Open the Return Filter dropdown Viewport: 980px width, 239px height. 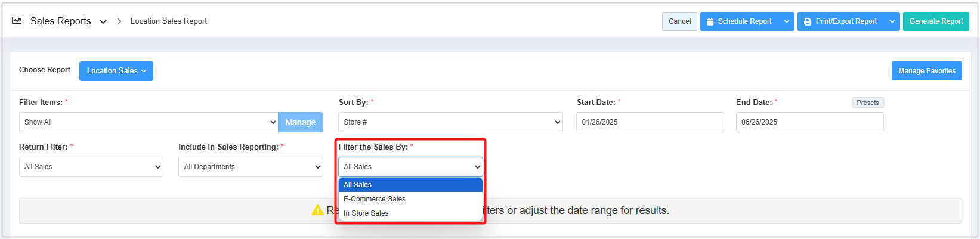tap(91, 167)
